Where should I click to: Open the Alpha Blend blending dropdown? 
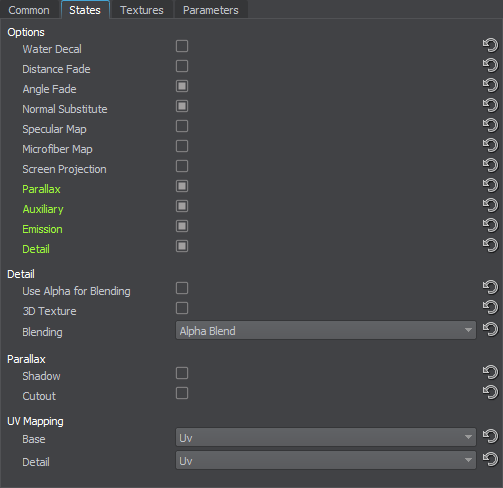(326, 330)
